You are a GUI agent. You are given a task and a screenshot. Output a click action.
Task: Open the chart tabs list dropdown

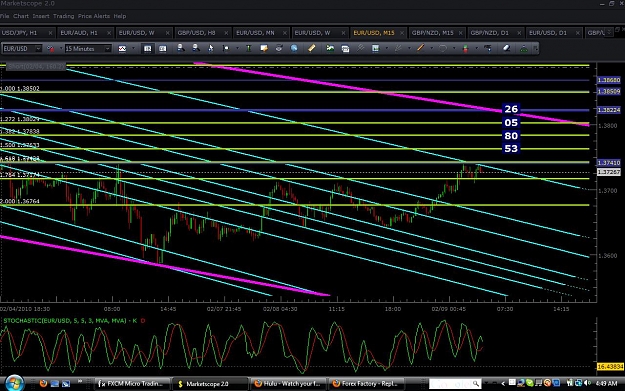[609, 32]
